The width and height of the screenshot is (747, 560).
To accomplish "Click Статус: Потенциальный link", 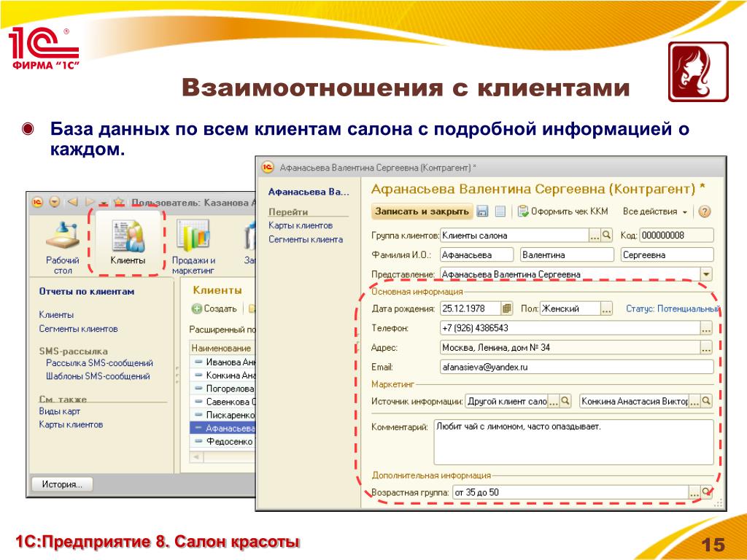I will tap(672, 308).
